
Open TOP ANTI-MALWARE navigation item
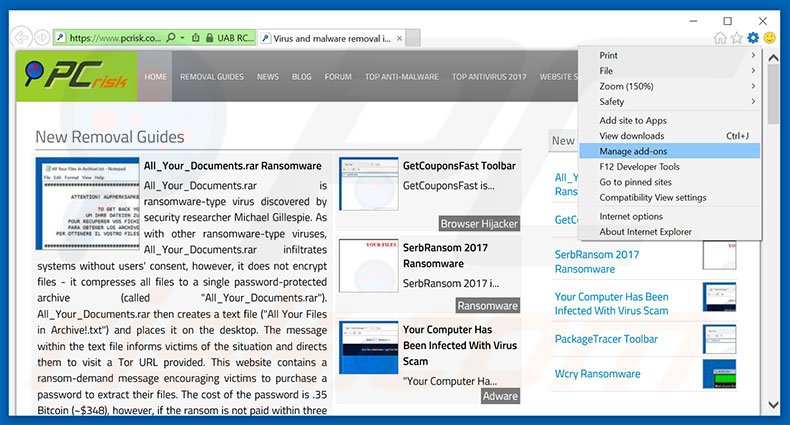coord(402,77)
